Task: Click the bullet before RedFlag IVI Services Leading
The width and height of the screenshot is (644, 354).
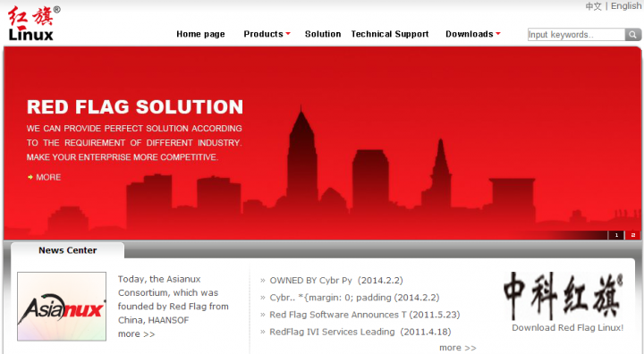Action: click(x=263, y=332)
